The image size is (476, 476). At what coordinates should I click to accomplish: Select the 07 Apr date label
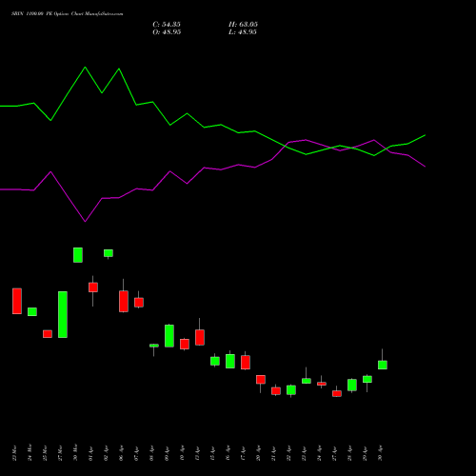coord(136,453)
